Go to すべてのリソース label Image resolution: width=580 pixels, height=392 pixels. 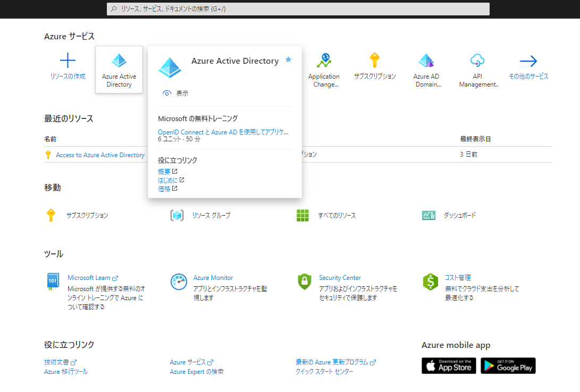337,216
